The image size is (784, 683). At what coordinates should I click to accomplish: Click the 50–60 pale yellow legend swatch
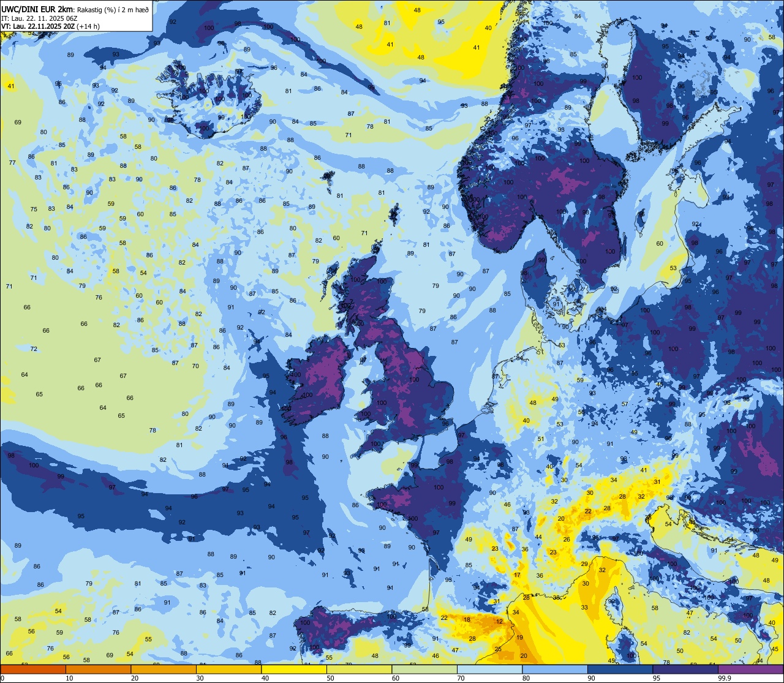point(359,669)
